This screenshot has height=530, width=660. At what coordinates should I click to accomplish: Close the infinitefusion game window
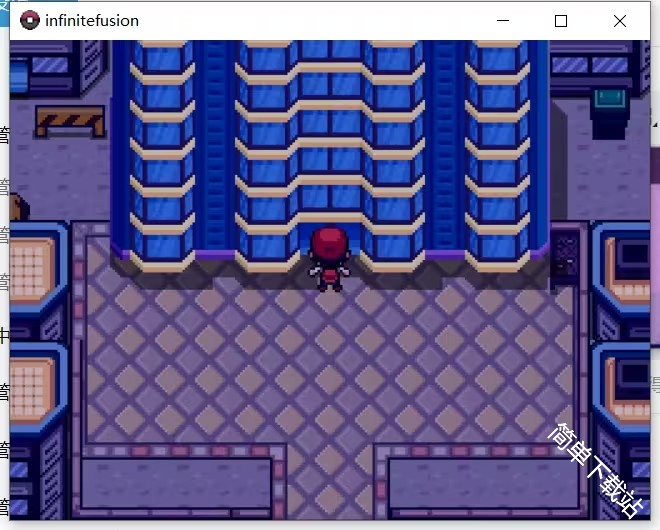click(620, 21)
